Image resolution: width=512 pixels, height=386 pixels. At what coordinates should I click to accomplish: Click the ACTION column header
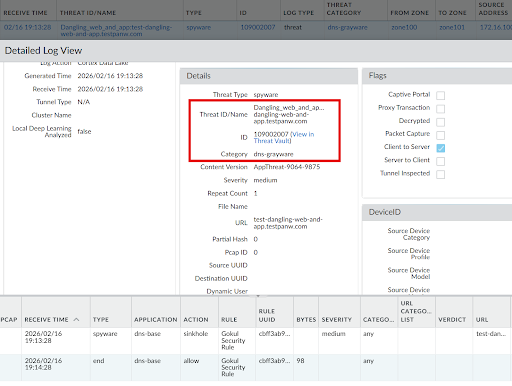tap(196, 319)
